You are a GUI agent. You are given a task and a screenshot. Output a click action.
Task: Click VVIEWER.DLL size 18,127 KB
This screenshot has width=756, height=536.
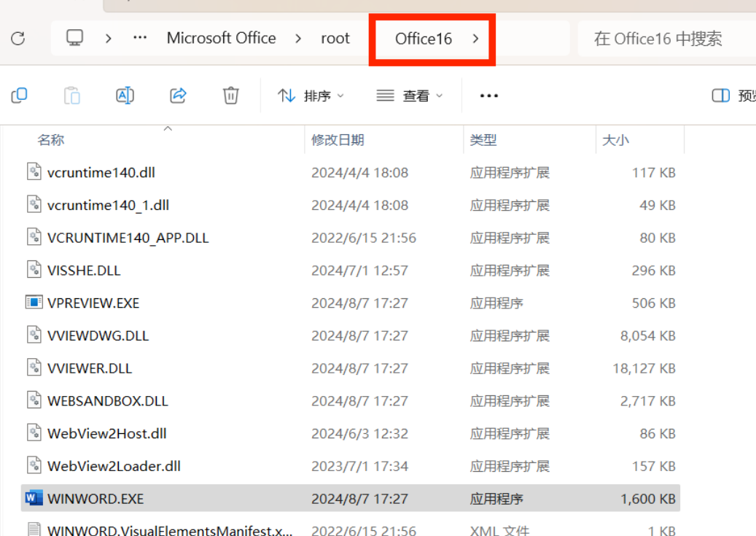(x=644, y=368)
